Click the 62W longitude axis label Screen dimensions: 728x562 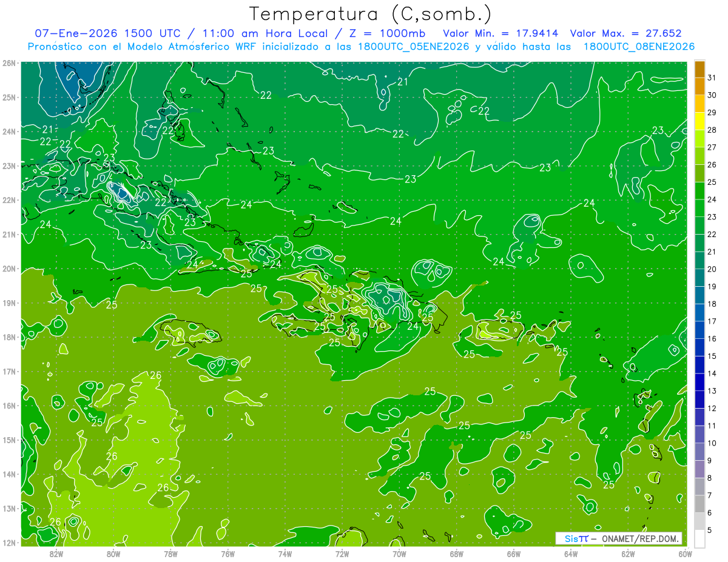point(628,554)
